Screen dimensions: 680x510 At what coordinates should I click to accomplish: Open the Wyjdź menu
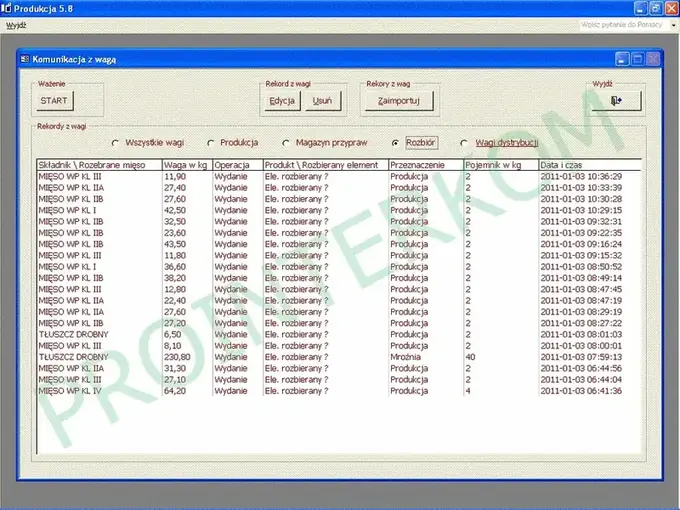click(16, 25)
